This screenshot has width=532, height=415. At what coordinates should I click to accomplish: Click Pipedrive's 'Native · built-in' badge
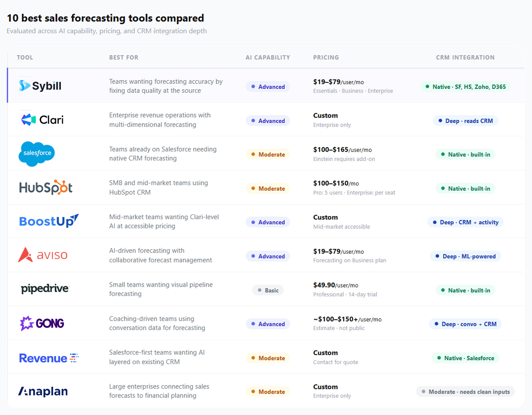click(x=465, y=291)
